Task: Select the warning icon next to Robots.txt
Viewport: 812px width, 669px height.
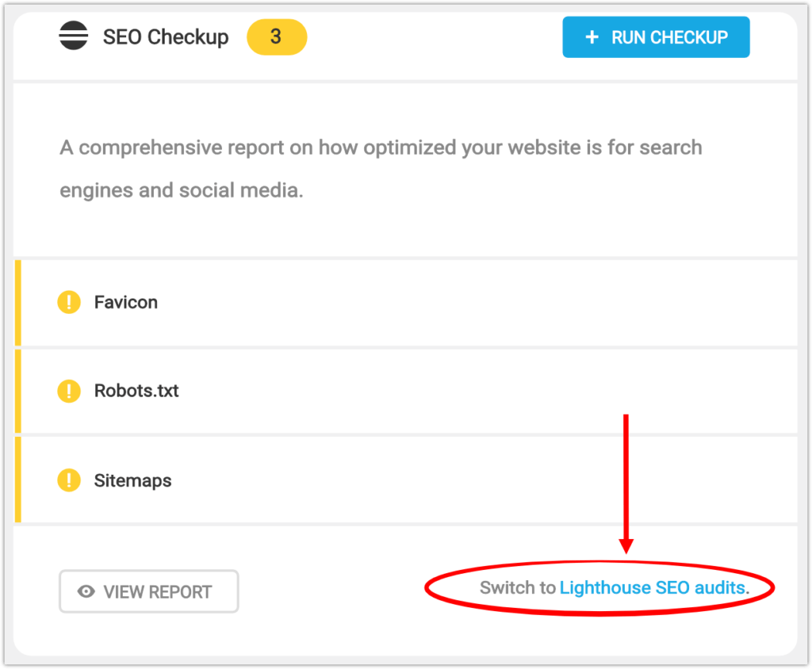Action: (x=69, y=391)
